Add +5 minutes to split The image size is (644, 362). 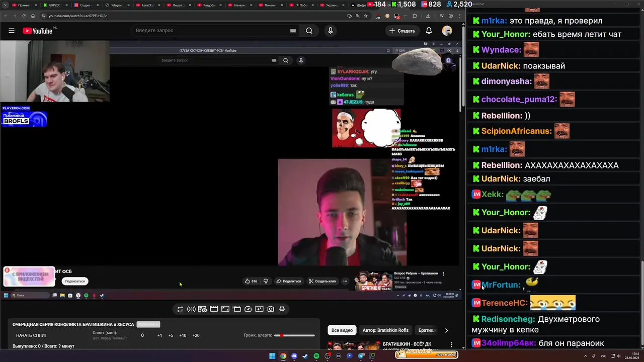(x=171, y=335)
